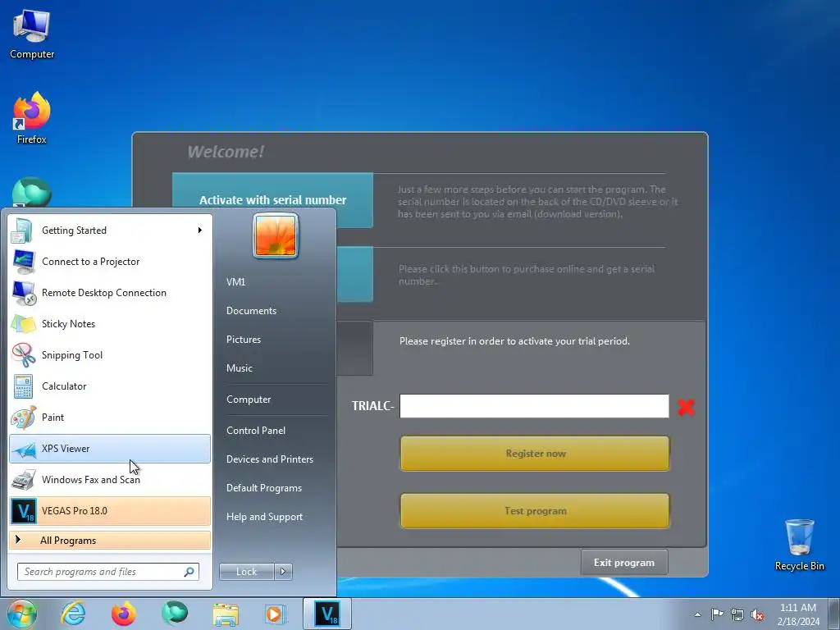Open Documents from the Start menu

tap(251, 311)
